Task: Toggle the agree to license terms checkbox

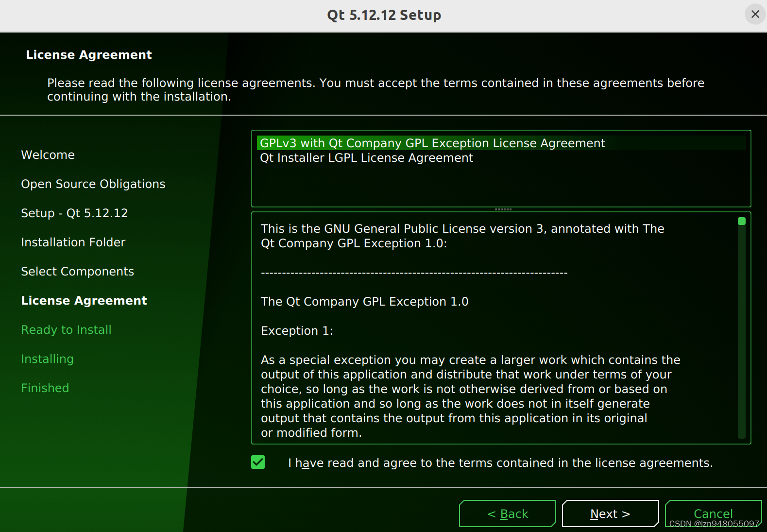Action: tap(258, 462)
